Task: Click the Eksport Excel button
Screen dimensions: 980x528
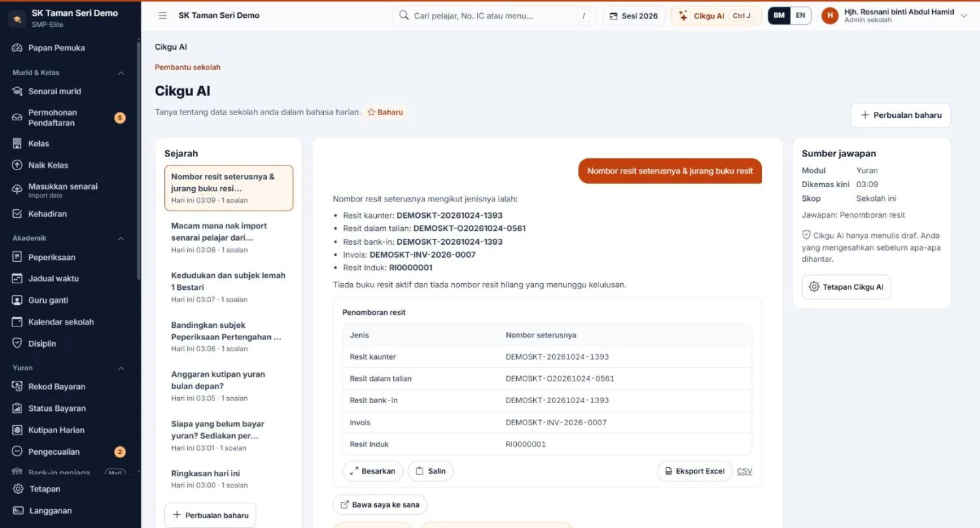Action: pos(695,471)
